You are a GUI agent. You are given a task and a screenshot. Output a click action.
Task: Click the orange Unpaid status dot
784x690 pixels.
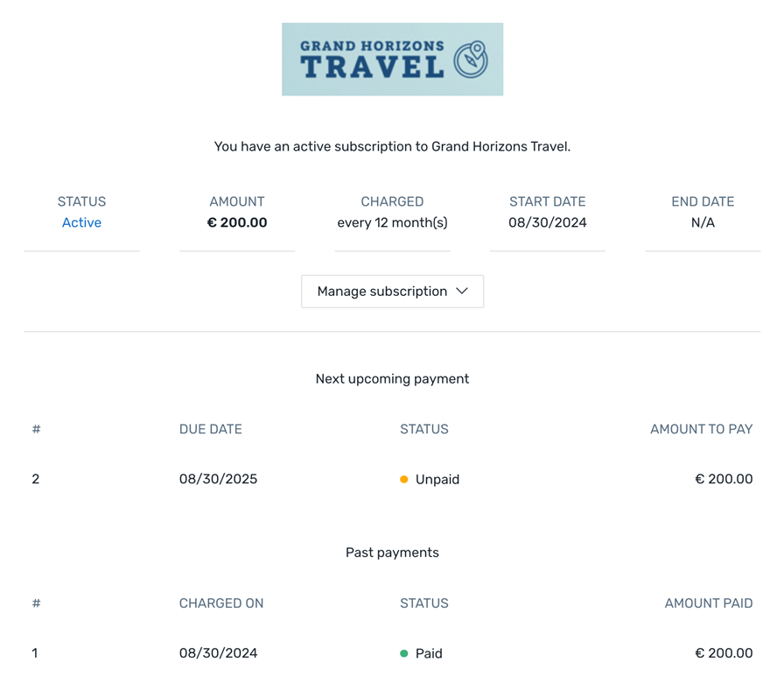404,480
